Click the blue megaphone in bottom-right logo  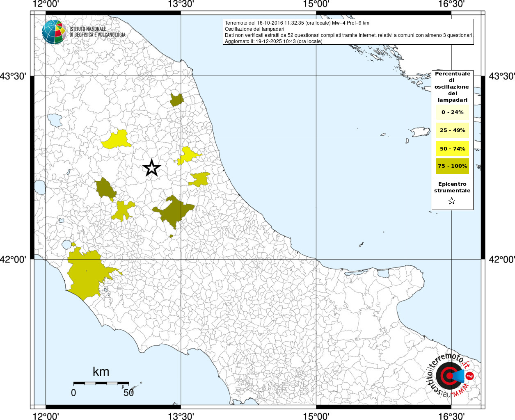click(x=460, y=376)
